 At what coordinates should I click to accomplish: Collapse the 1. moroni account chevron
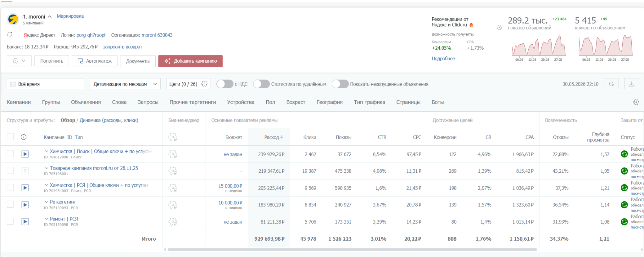pos(50,17)
